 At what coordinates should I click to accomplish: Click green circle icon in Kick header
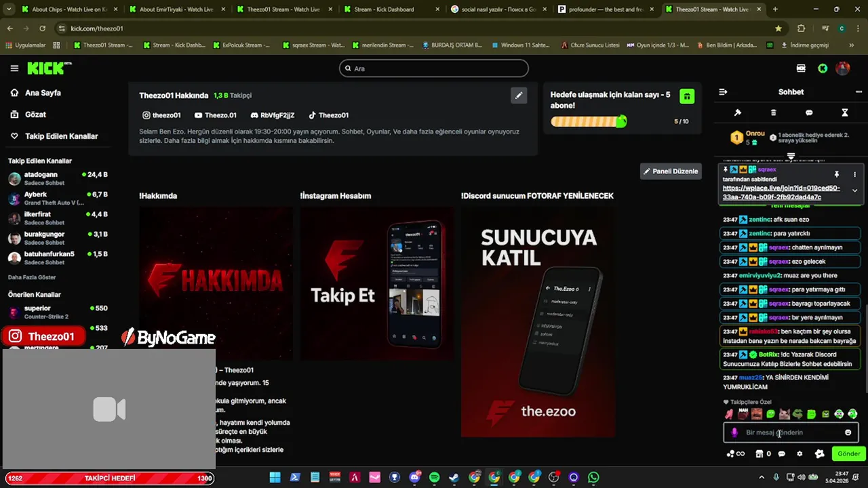[x=823, y=68]
